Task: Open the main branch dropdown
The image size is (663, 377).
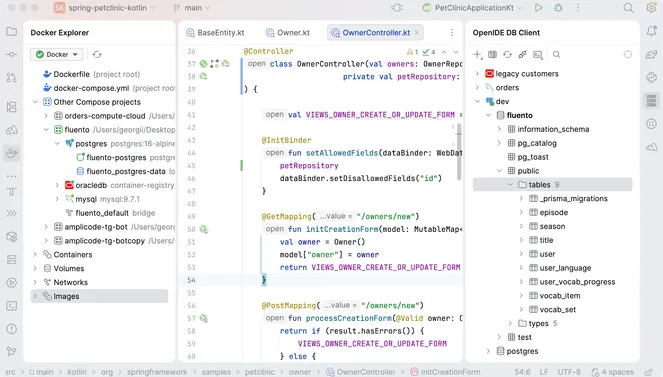Action: (192, 8)
